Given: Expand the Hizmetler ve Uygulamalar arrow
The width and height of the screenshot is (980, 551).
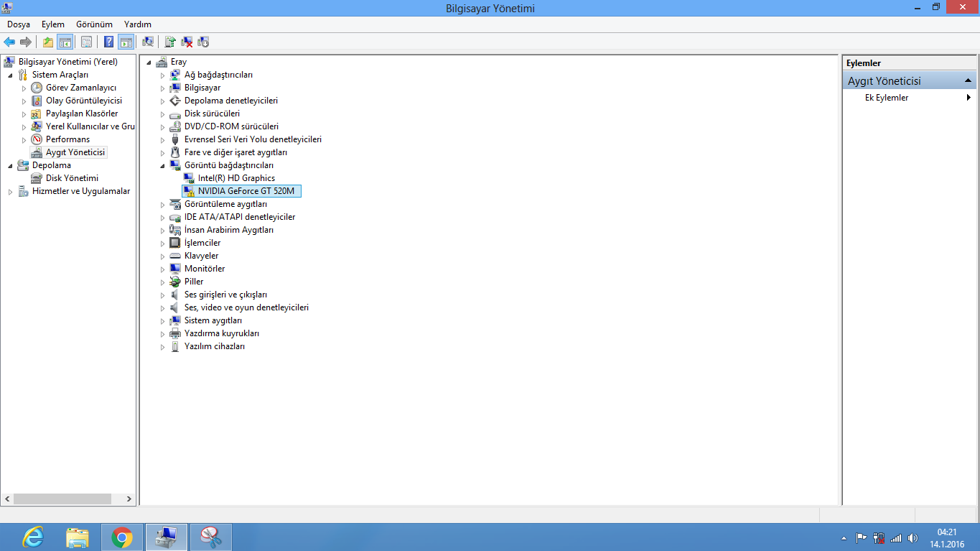Looking at the screenshot, I should click(x=10, y=192).
